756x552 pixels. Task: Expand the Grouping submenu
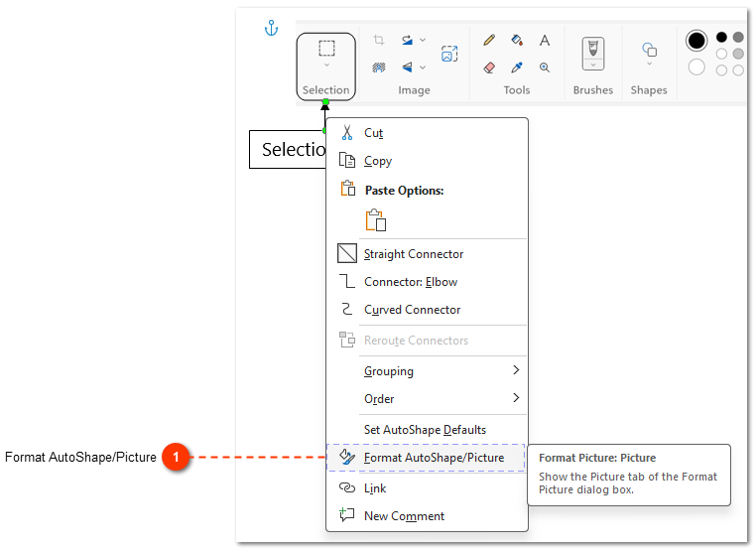click(427, 371)
